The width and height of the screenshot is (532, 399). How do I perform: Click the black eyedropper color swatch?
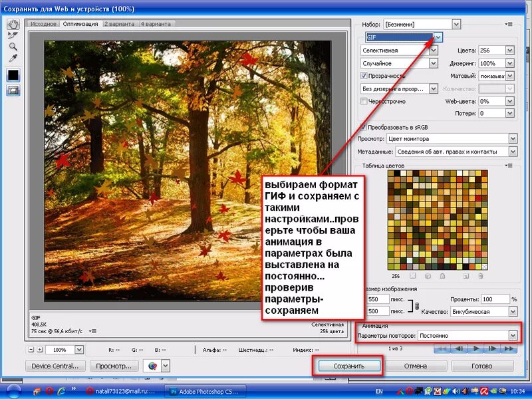[x=13, y=75]
